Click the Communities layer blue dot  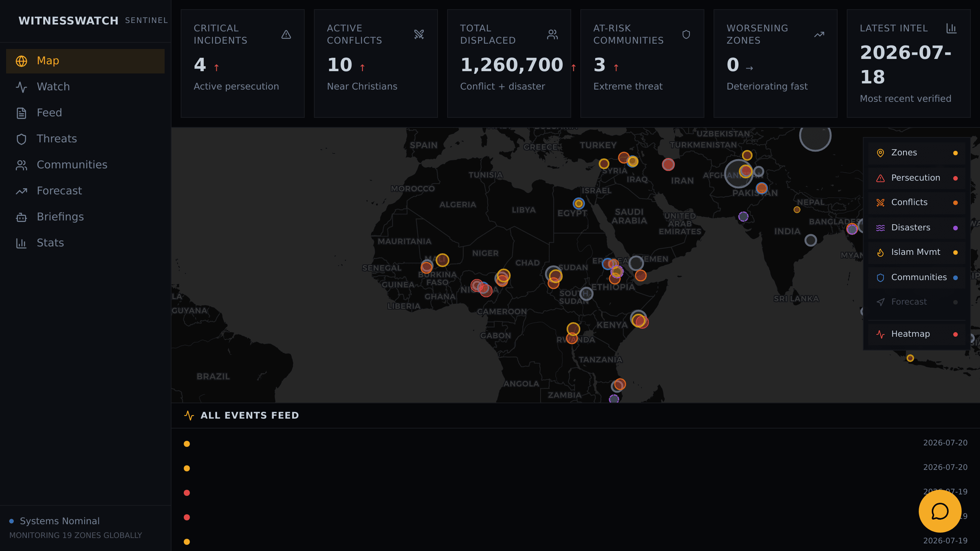click(x=955, y=278)
